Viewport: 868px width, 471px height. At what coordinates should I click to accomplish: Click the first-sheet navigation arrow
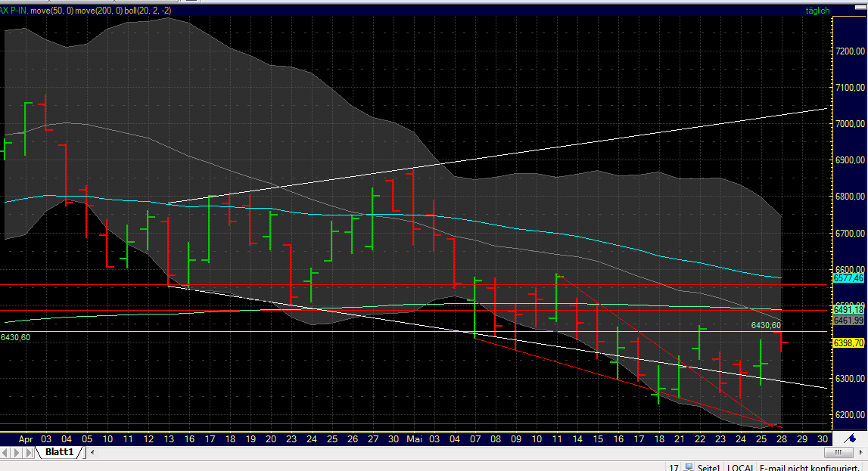click(3, 454)
